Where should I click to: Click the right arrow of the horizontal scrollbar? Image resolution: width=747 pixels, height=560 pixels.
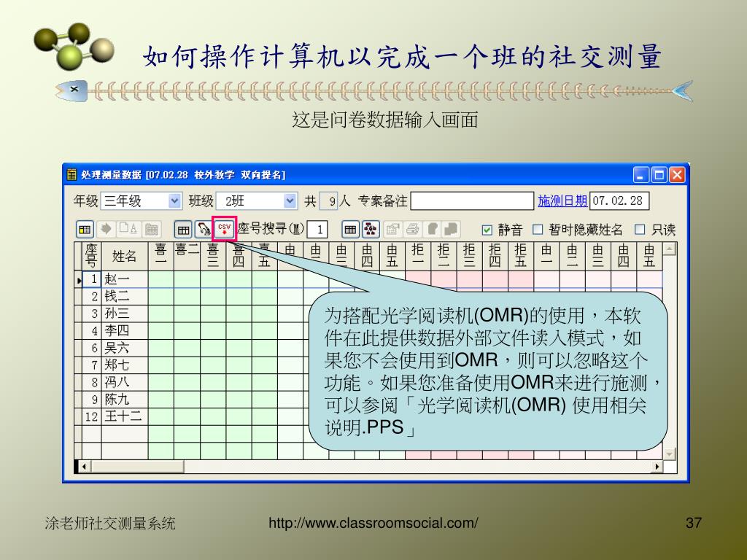pos(657,467)
